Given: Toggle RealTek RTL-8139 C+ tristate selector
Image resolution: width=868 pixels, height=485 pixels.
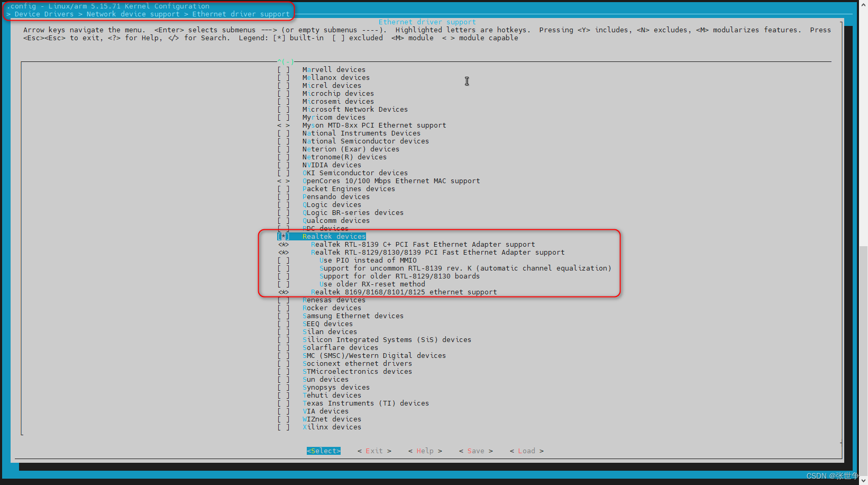Looking at the screenshot, I should (284, 245).
